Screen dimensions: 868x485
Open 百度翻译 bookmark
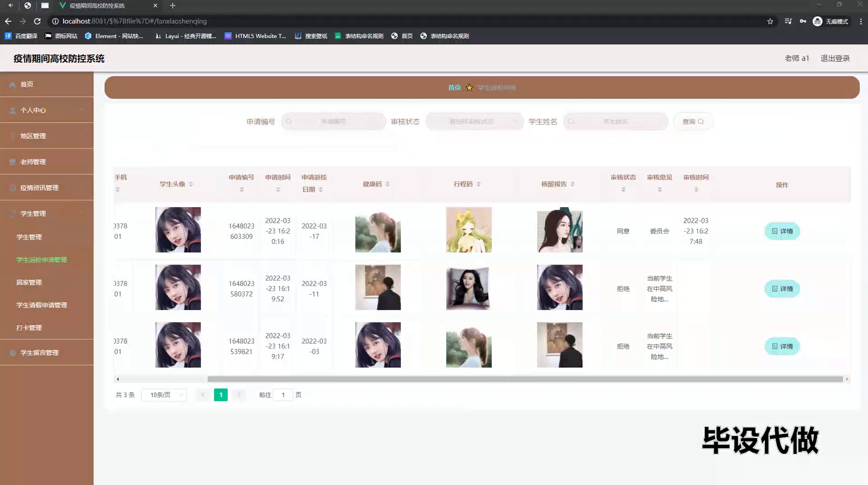click(21, 36)
